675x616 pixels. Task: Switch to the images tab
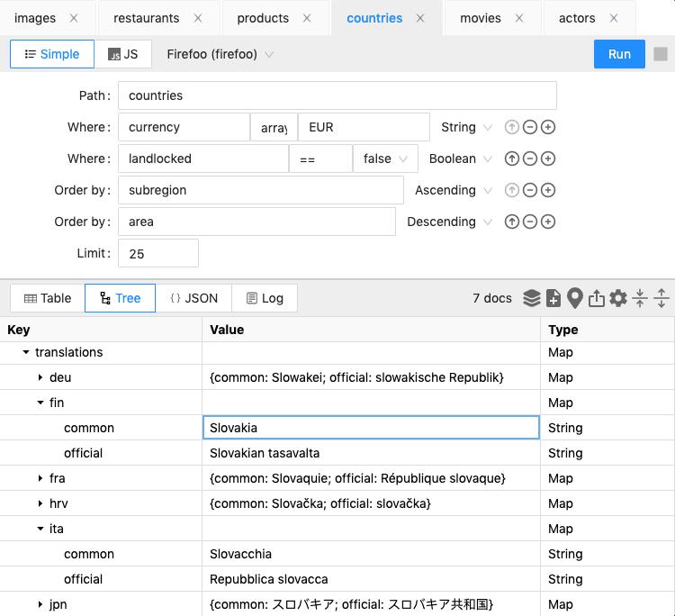(35, 18)
